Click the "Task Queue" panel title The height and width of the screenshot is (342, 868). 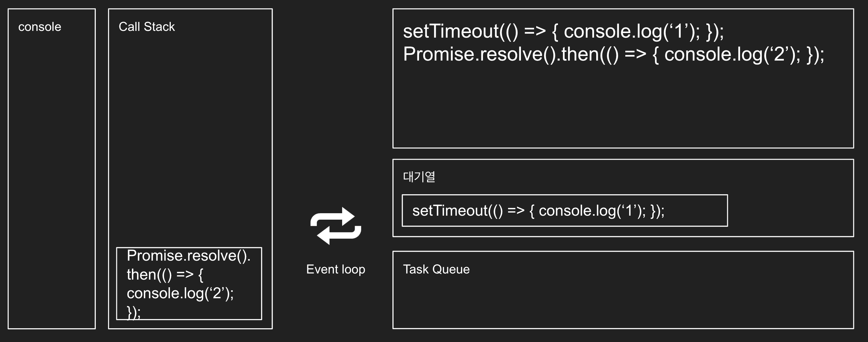436,269
